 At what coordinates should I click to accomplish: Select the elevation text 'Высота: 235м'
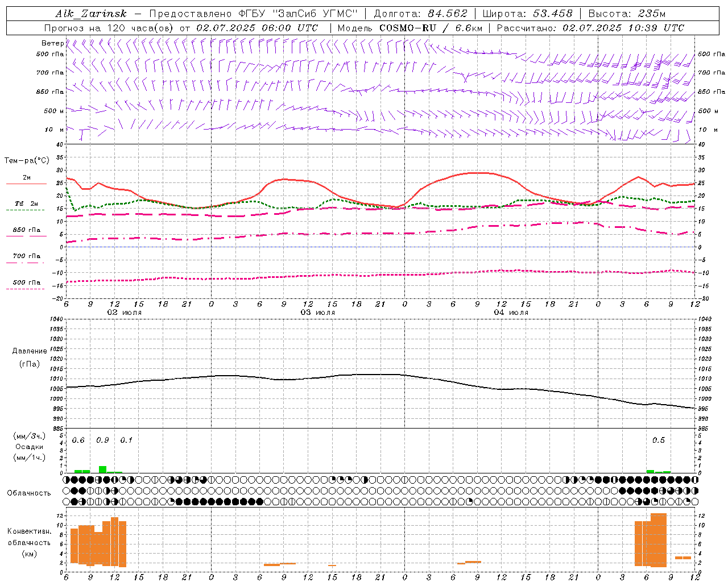627,14
